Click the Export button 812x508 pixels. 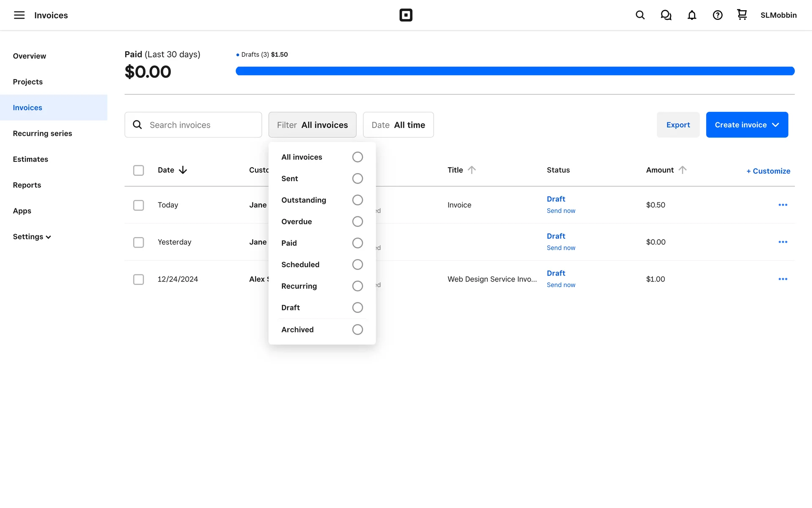coord(678,125)
